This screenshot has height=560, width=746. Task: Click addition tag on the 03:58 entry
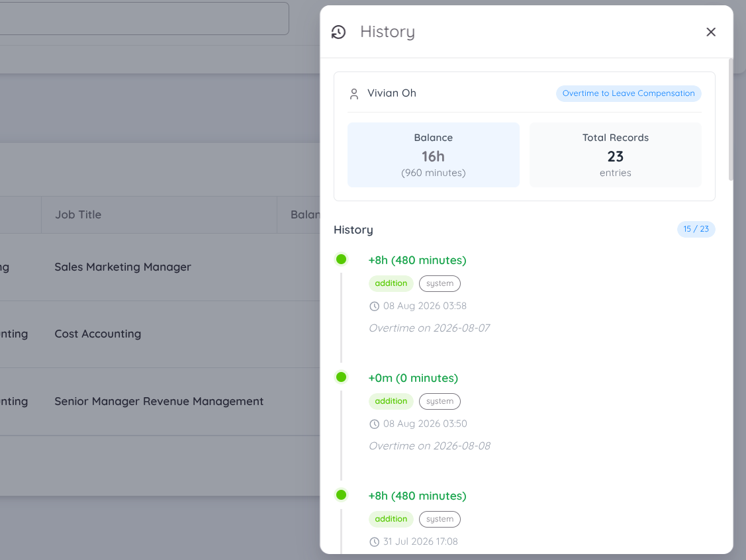(x=391, y=283)
